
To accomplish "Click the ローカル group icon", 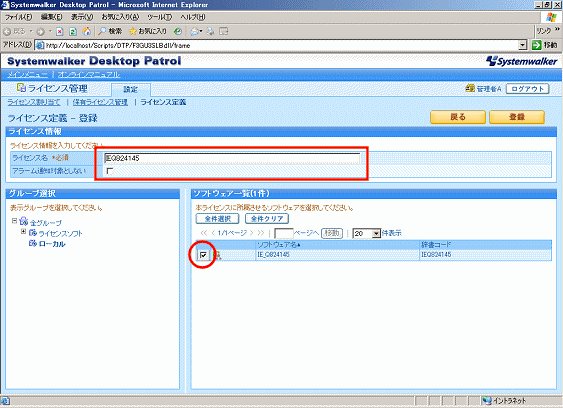I will (x=33, y=244).
